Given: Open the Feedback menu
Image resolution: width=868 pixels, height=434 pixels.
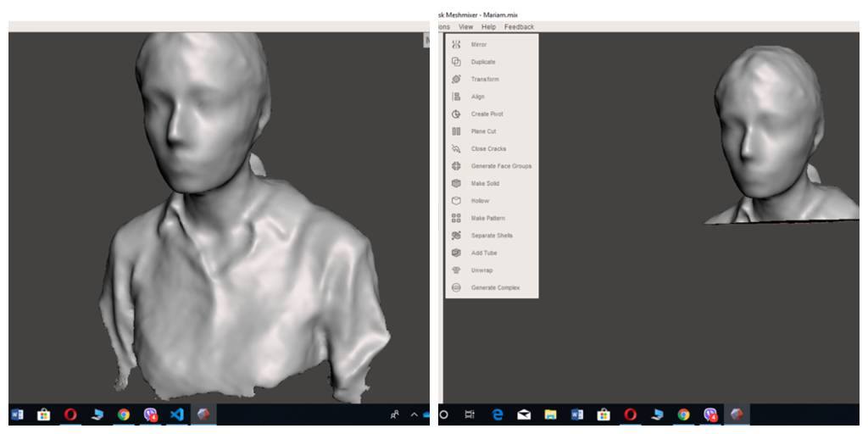Looking at the screenshot, I should click(x=520, y=26).
